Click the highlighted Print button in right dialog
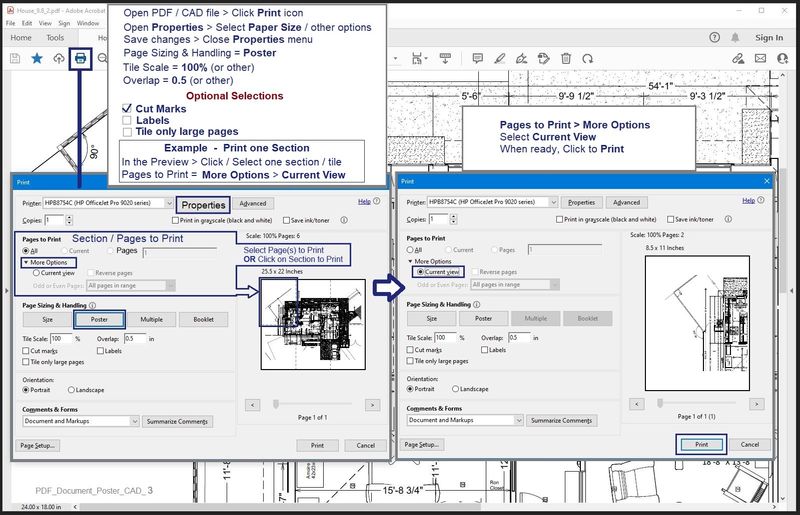 [x=702, y=445]
